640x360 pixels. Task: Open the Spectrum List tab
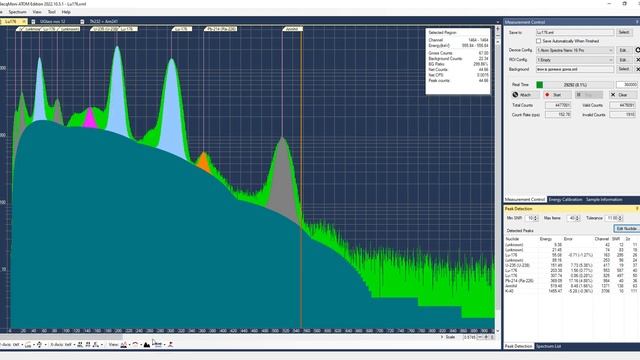549,346
